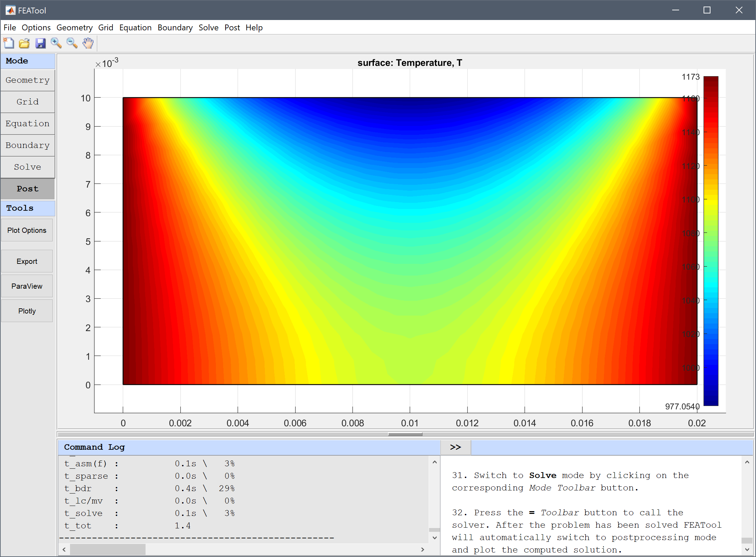Click the Open file folder icon
The height and width of the screenshot is (557, 756).
click(x=24, y=43)
